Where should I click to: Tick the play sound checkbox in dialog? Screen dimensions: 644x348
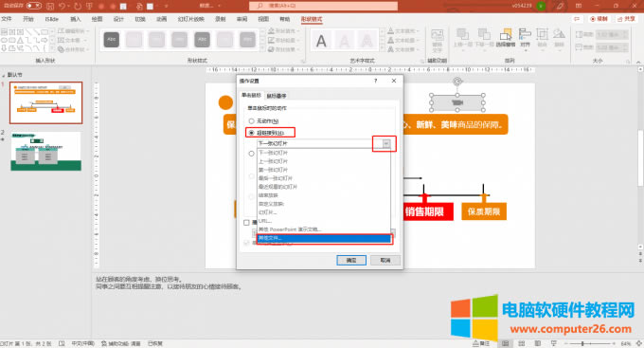click(246, 223)
